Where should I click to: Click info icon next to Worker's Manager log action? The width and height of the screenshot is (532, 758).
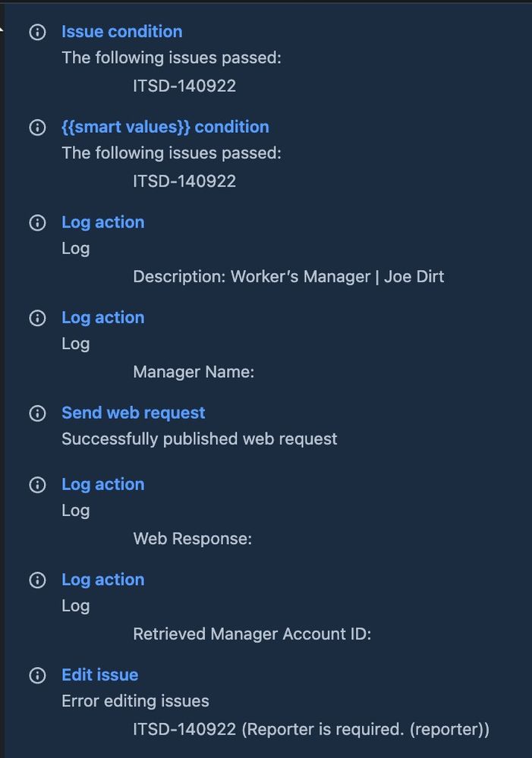coord(37,223)
